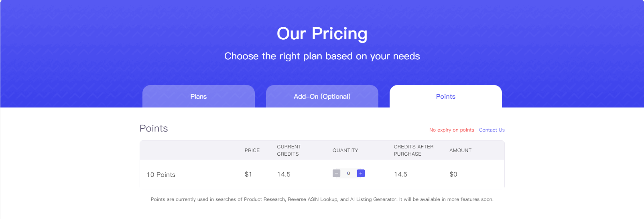Click the CREDITS AFTER PURCHASE header
Image resolution: width=644 pixels, height=219 pixels.
point(414,150)
